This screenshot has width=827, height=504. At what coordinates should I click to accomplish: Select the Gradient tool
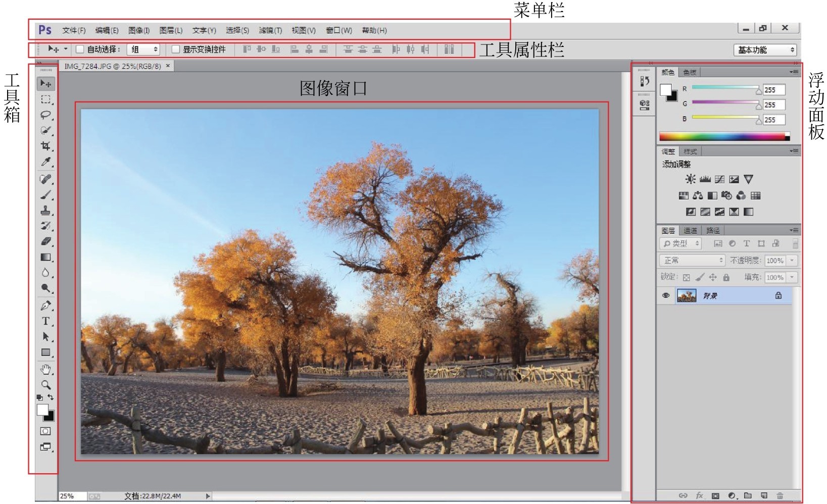click(x=46, y=257)
